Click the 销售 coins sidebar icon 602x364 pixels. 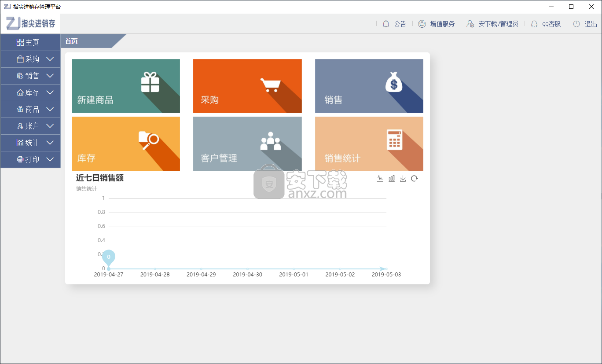(20, 76)
